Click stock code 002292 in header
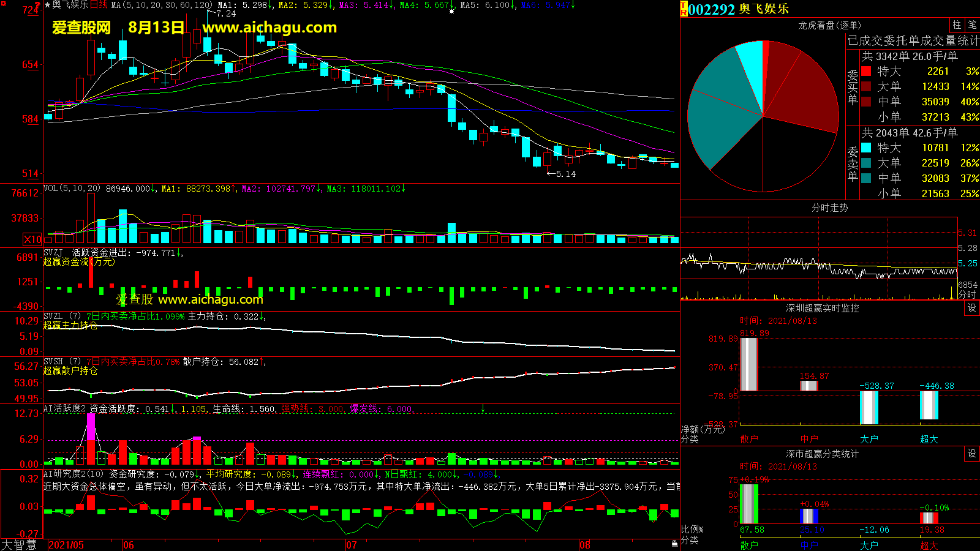Image resolution: width=980 pixels, height=551 pixels. (x=712, y=9)
